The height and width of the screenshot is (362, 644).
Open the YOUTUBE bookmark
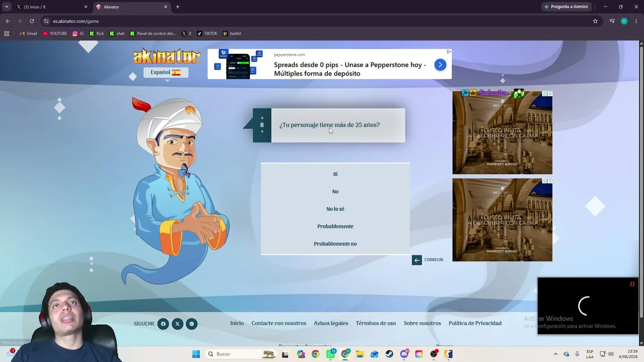[55, 34]
